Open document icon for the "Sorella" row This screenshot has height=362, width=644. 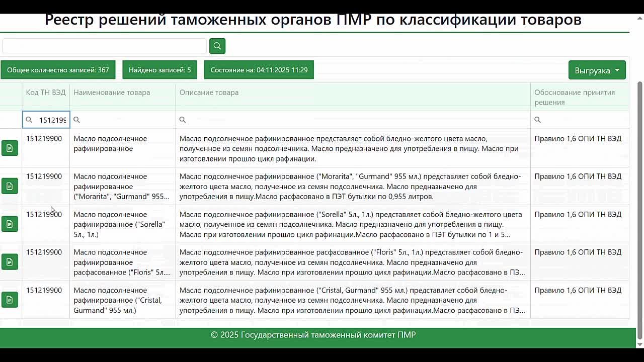pos(10,224)
